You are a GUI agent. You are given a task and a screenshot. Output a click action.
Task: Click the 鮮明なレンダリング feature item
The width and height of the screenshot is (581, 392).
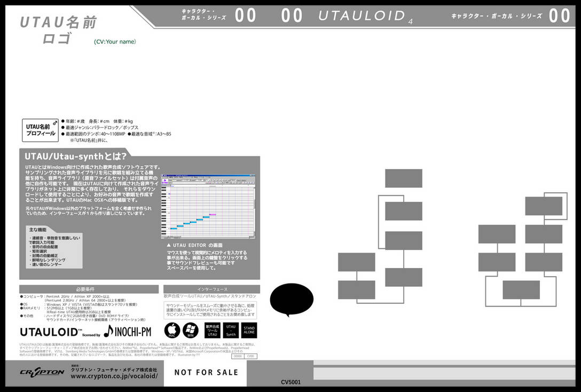(48, 260)
